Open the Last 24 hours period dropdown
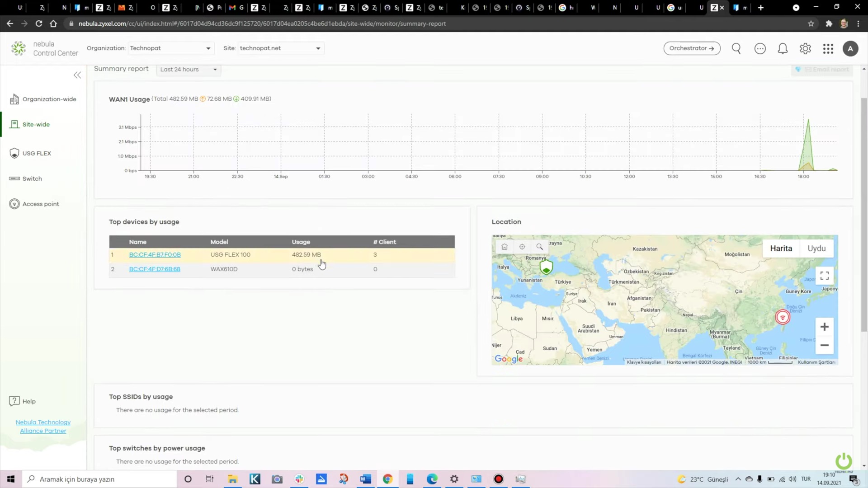The height and width of the screenshot is (488, 868). [189, 70]
